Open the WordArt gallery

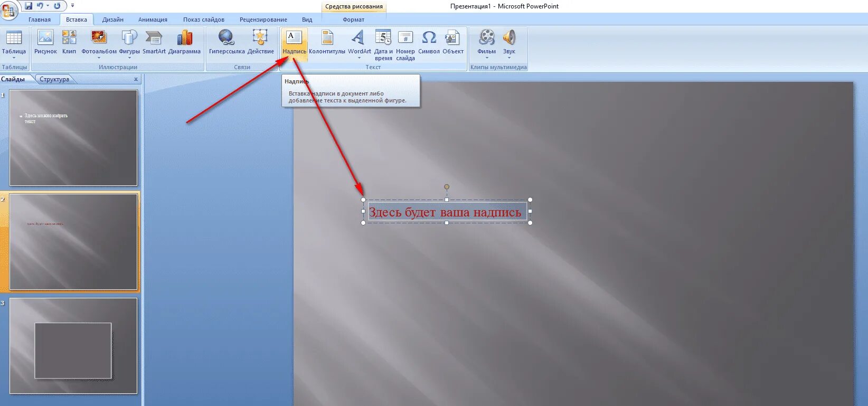pyautogui.click(x=359, y=44)
